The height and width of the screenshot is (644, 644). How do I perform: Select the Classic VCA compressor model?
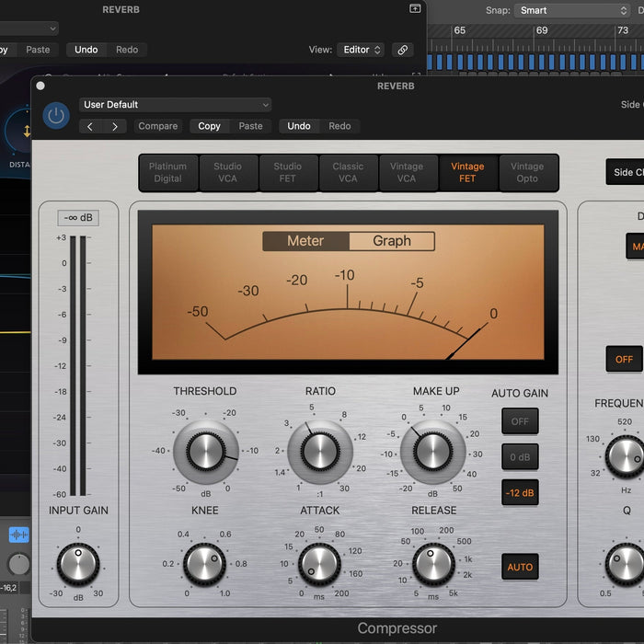pos(348,173)
